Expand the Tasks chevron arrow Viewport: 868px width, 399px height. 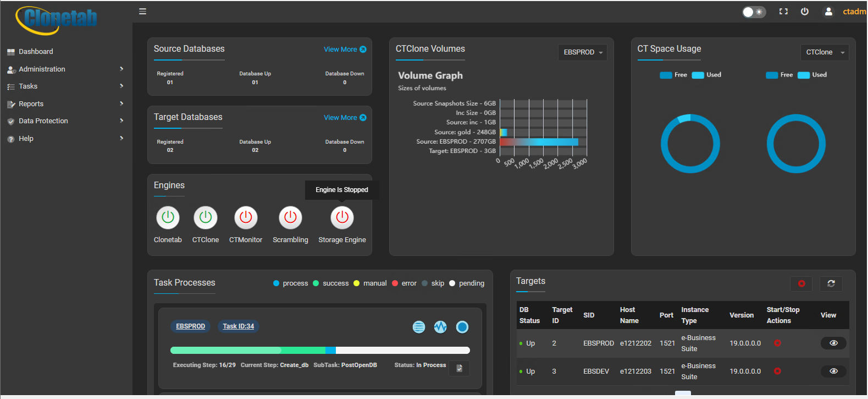[x=121, y=86]
